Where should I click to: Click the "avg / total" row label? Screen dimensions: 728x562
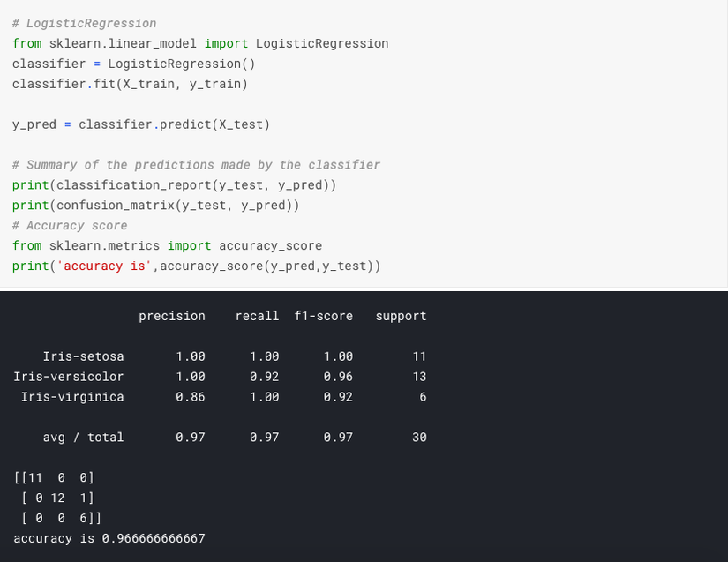(84, 438)
